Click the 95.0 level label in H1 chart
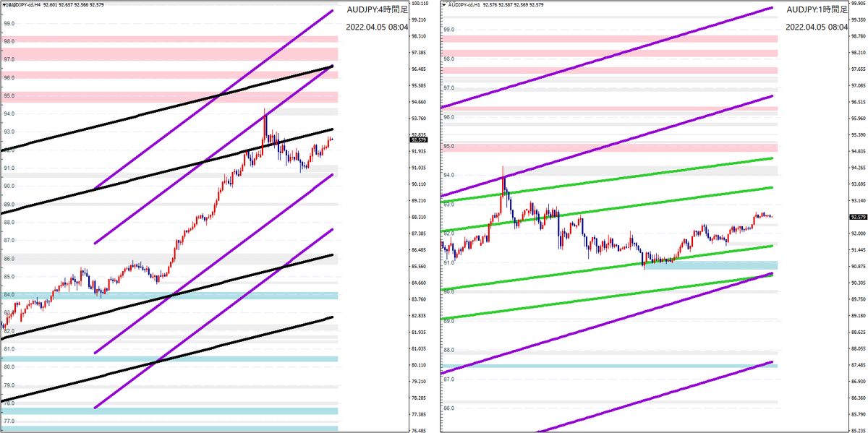 tap(448, 146)
